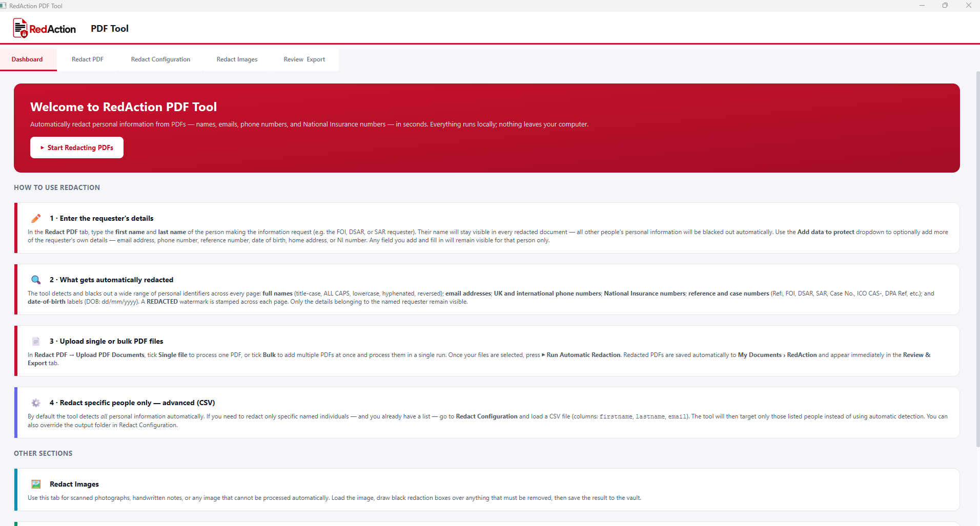Click the app icon in the title bar
980x526 pixels.
3,6
